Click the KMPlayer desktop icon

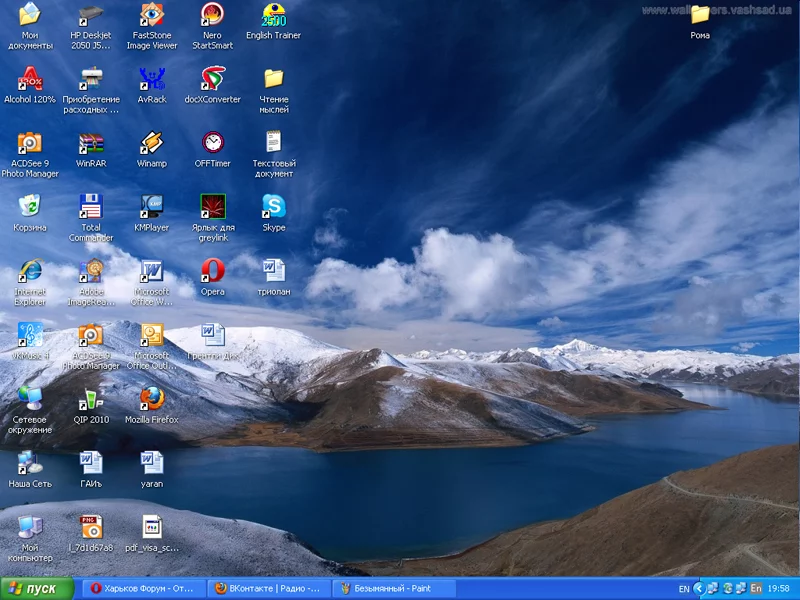pos(152,207)
